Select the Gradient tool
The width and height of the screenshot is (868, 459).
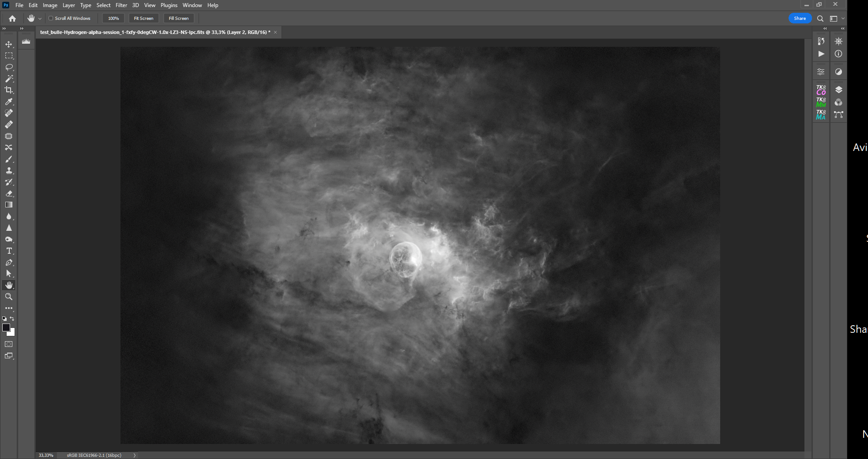coord(9,205)
